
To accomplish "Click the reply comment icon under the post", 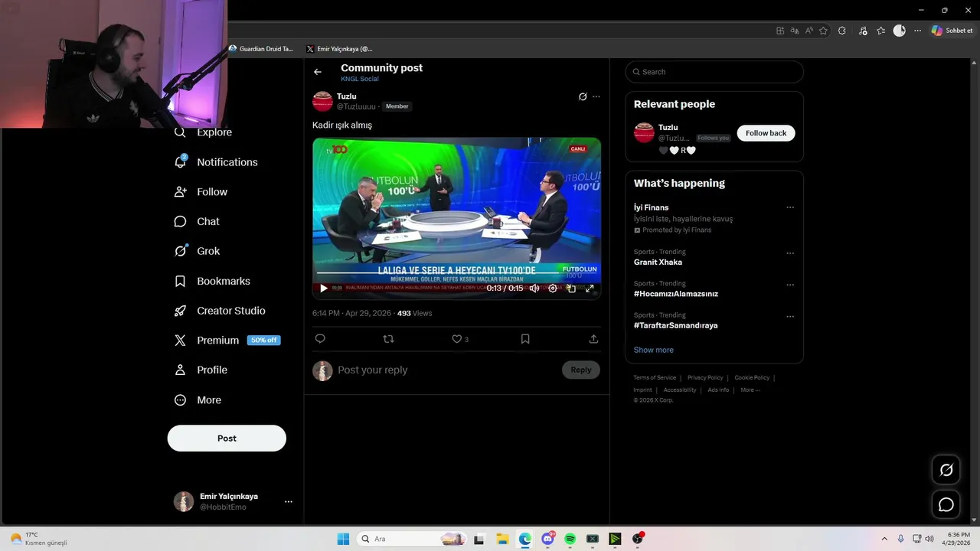I will coord(320,339).
